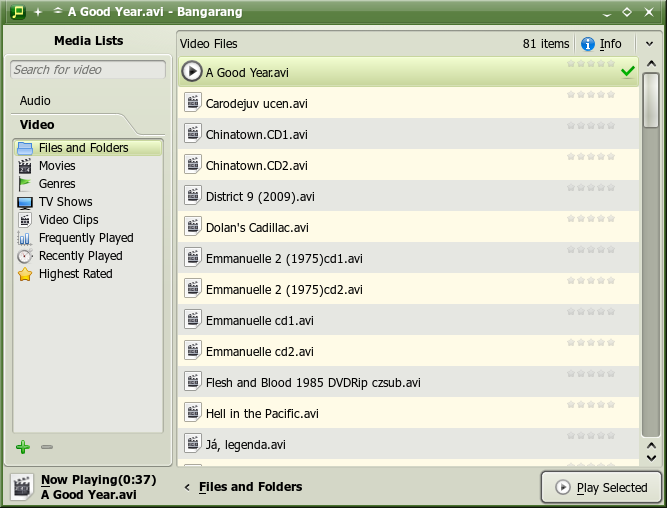
Task: Click the file icon for Emmanuelle 2 (1975)cd1.avi
Action: pyautogui.click(x=193, y=258)
